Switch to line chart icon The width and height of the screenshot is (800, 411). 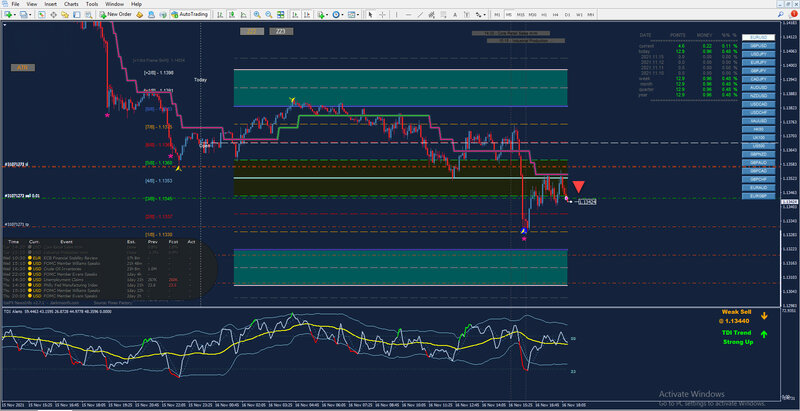[x=243, y=14]
